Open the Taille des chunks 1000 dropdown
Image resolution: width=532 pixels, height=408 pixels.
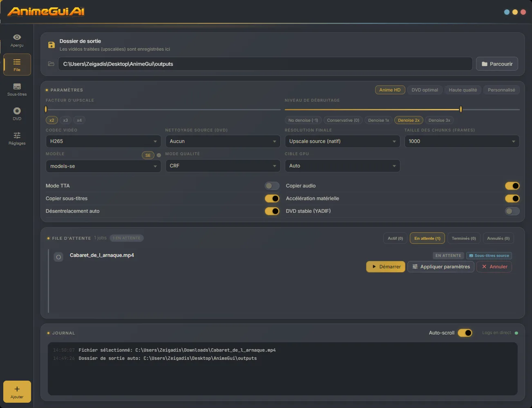[462, 141]
